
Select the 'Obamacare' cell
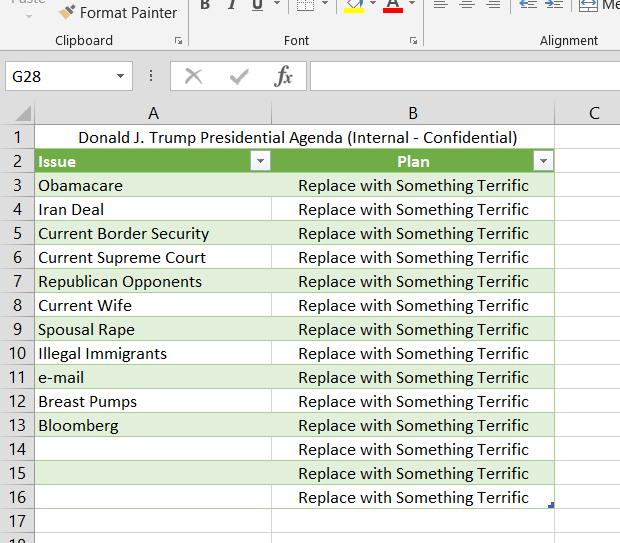(x=153, y=185)
